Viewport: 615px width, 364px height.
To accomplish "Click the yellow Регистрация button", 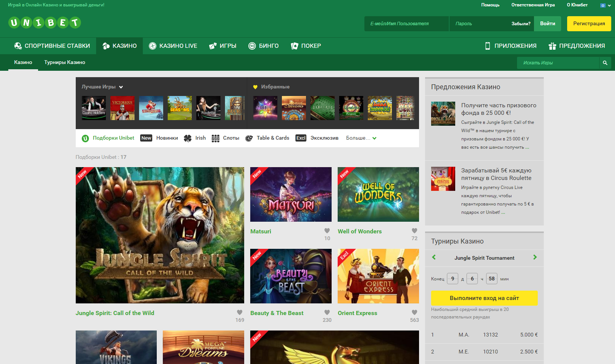I will coord(589,23).
